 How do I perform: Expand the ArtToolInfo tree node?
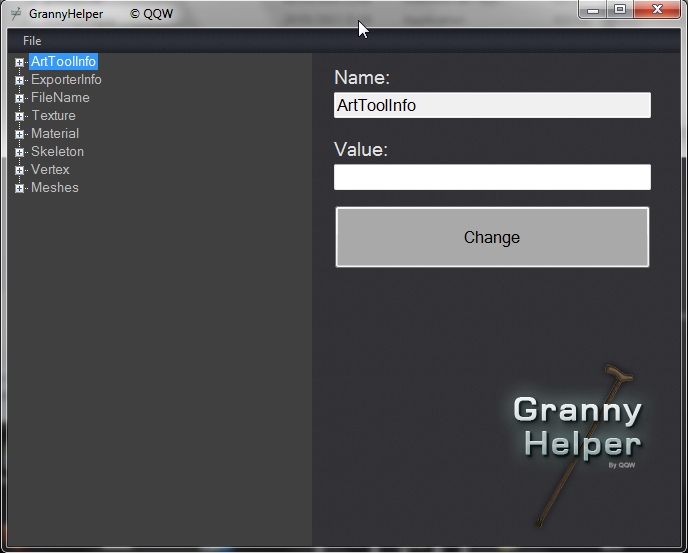19,62
